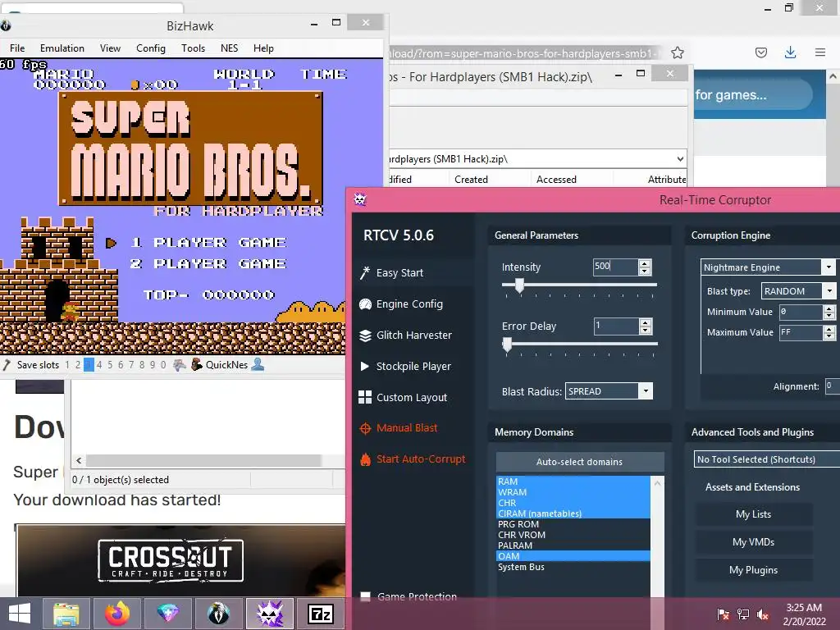The height and width of the screenshot is (630, 840).
Task: Click the Error Delay slider handle
Action: click(507, 345)
